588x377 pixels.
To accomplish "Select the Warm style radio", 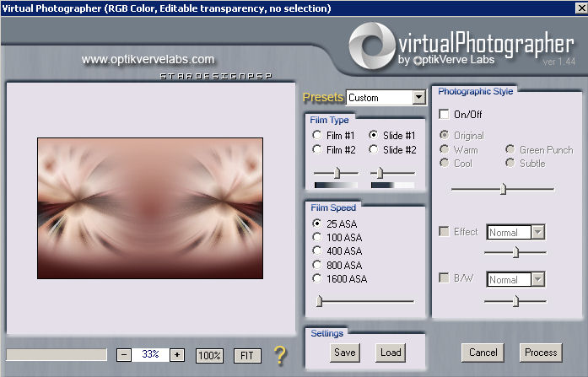I will tap(445, 149).
